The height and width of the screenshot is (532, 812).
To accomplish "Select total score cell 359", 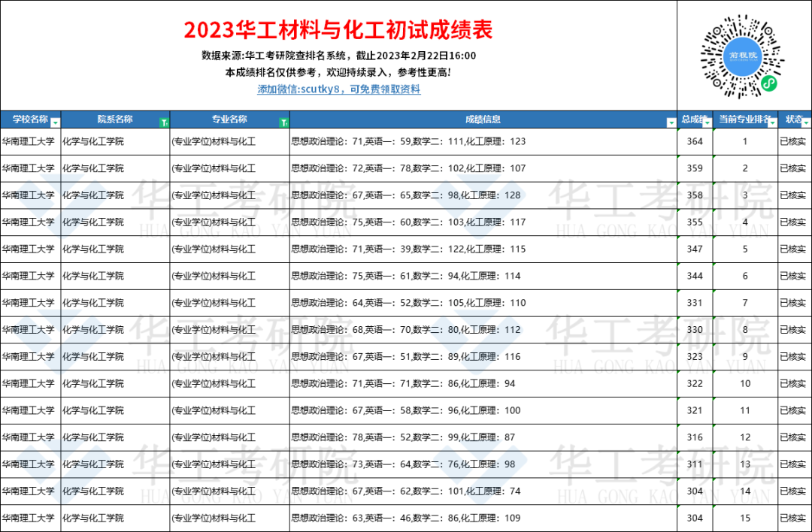I will pyautogui.click(x=695, y=168).
